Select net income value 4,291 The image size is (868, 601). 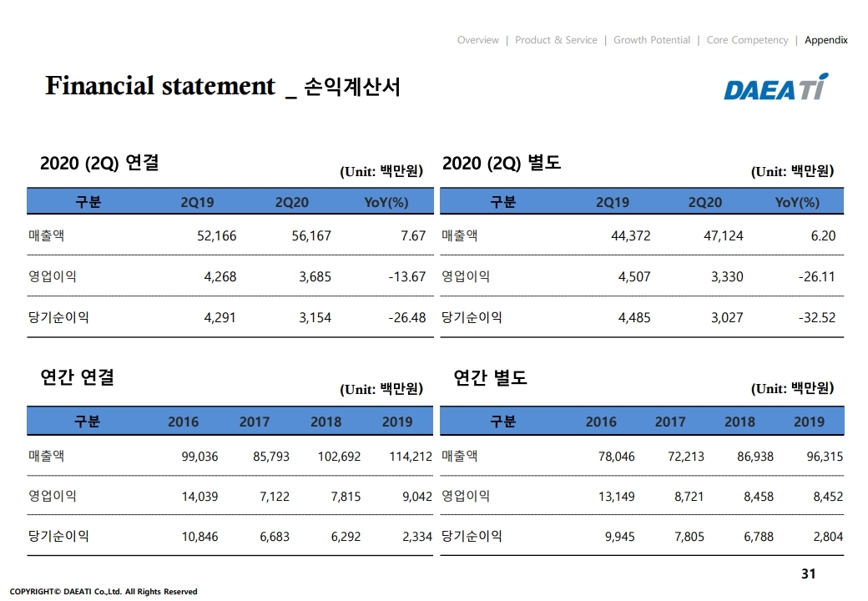click(x=220, y=318)
